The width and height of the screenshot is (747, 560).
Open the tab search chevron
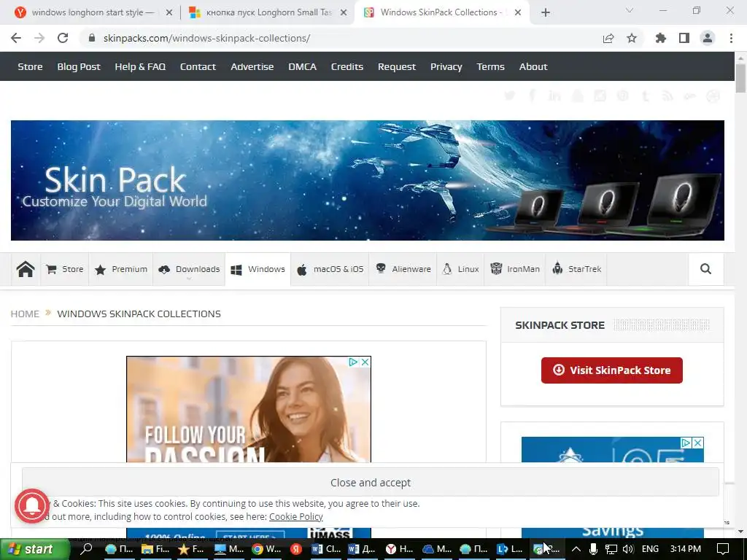point(630,10)
